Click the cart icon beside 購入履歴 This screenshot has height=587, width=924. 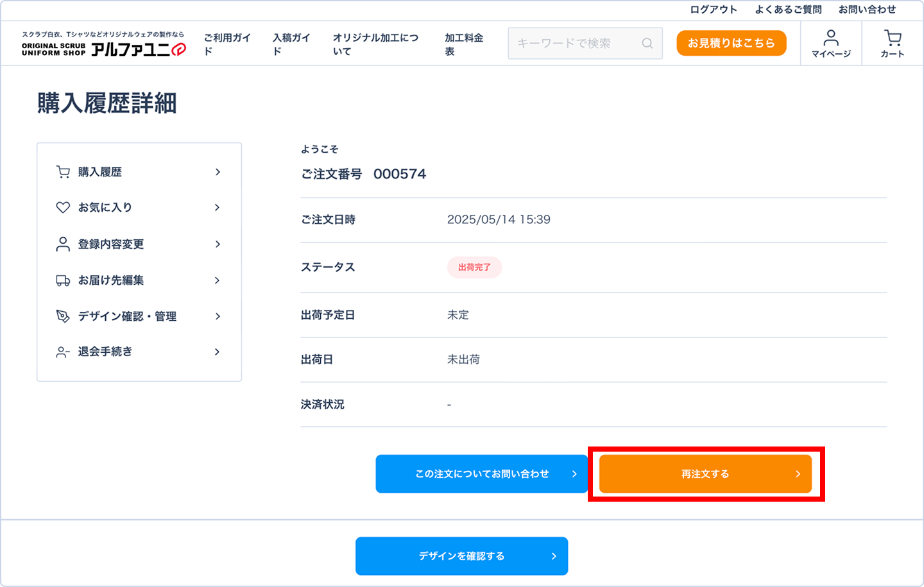coord(63,172)
